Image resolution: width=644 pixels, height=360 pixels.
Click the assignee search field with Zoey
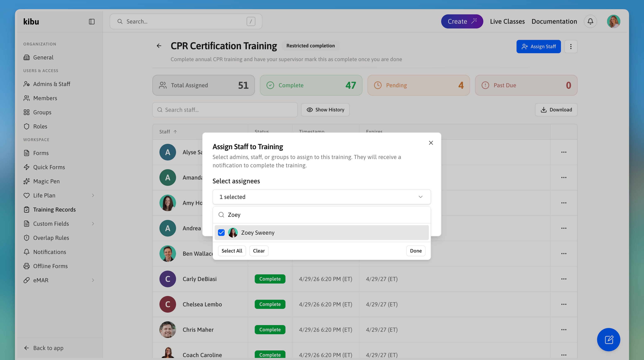322,215
